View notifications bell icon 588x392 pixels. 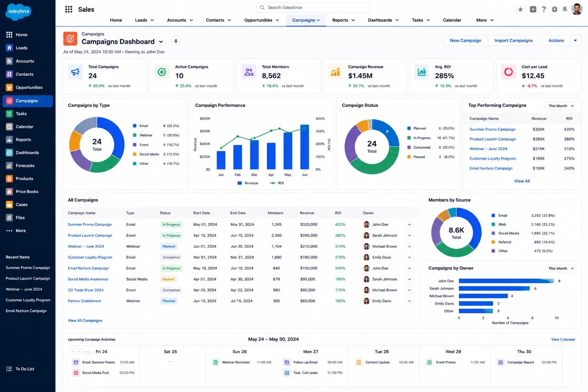565,9
